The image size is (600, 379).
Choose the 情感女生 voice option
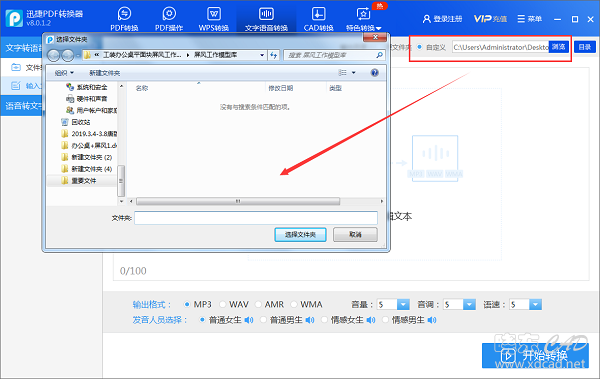[324, 320]
